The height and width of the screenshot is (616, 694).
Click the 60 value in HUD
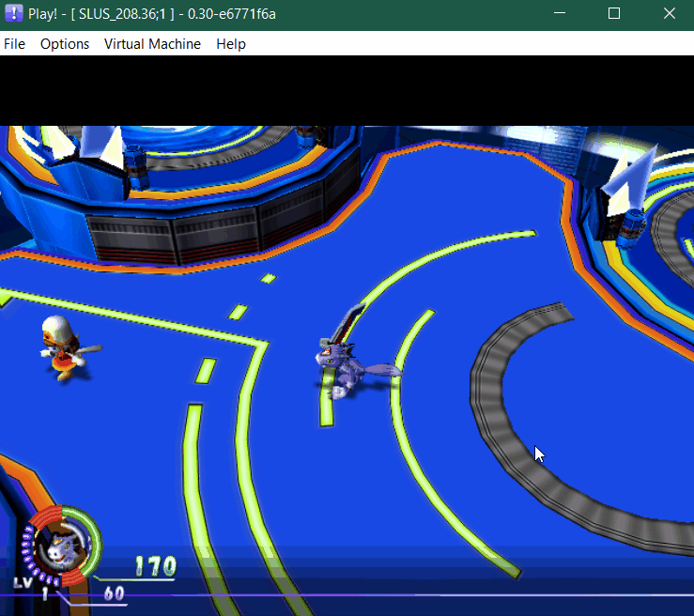(115, 593)
